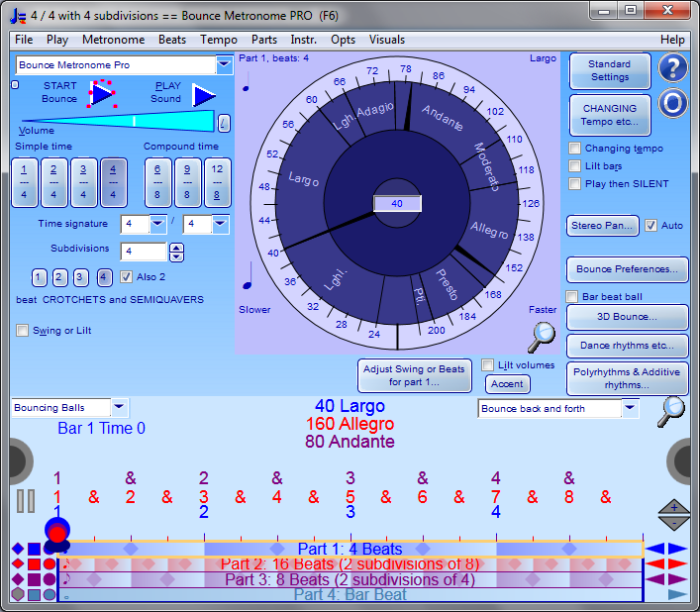Click the purple diamond icon for Part 3
The image size is (700, 612).
tap(18, 579)
